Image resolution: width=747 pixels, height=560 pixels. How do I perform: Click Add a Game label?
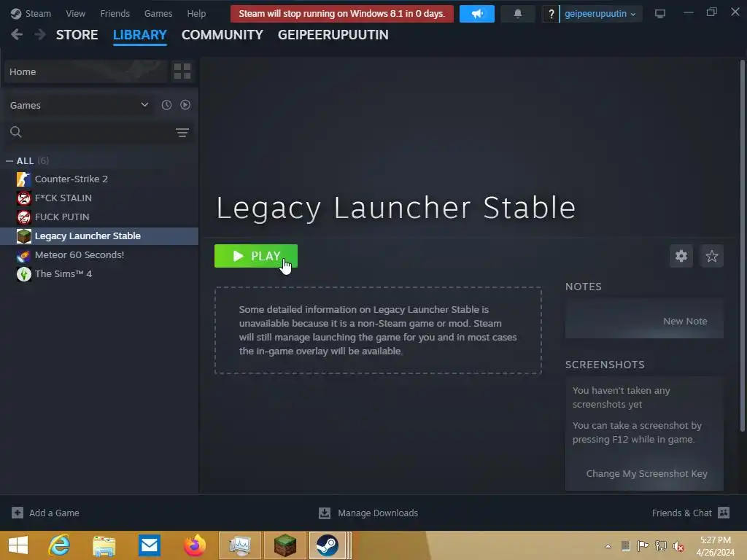click(54, 513)
